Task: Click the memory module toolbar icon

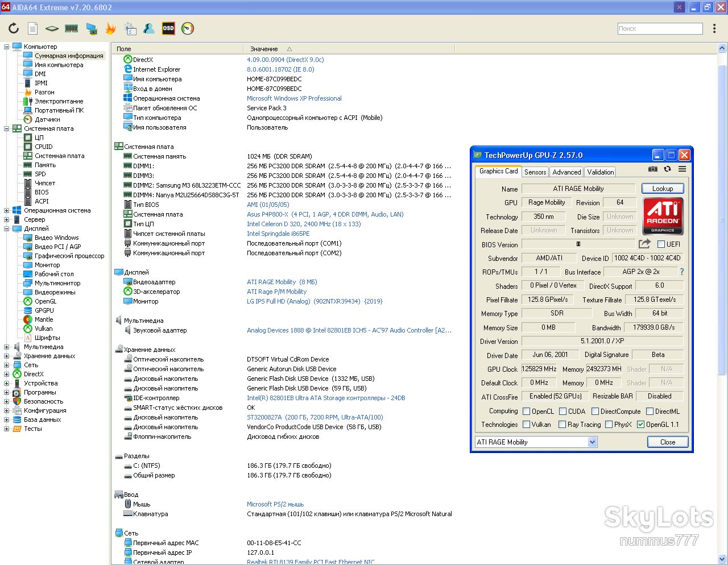Action: click(72, 28)
